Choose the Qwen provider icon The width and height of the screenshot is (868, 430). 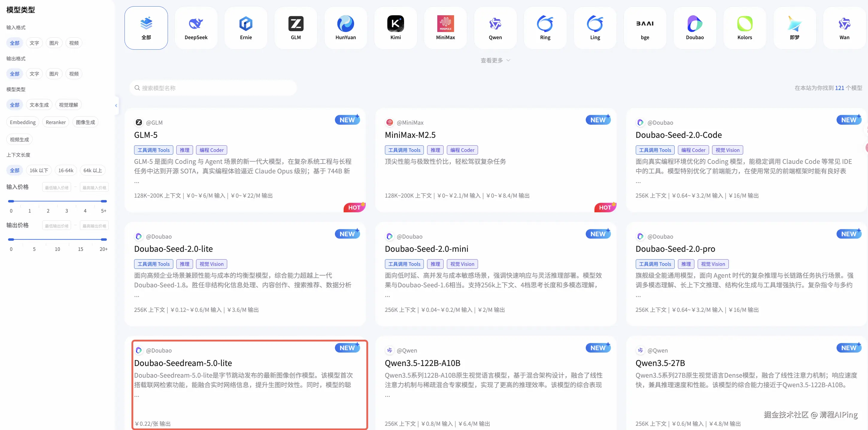[x=495, y=24]
